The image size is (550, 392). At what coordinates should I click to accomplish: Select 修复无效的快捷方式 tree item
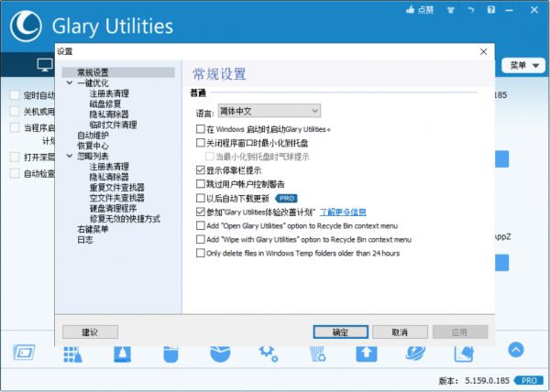tap(126, 219)
